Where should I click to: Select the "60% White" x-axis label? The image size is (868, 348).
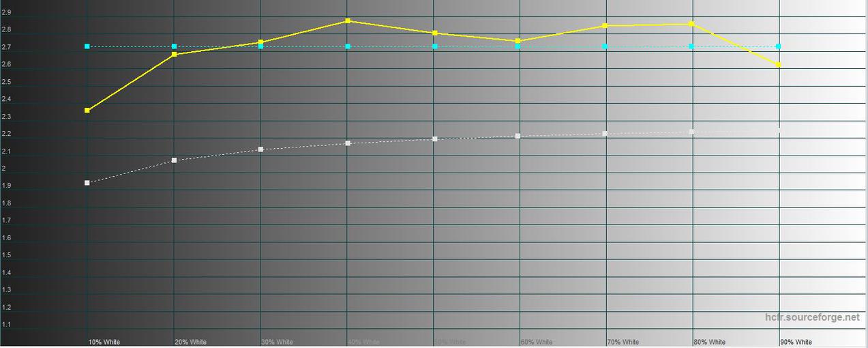(536, 342)
